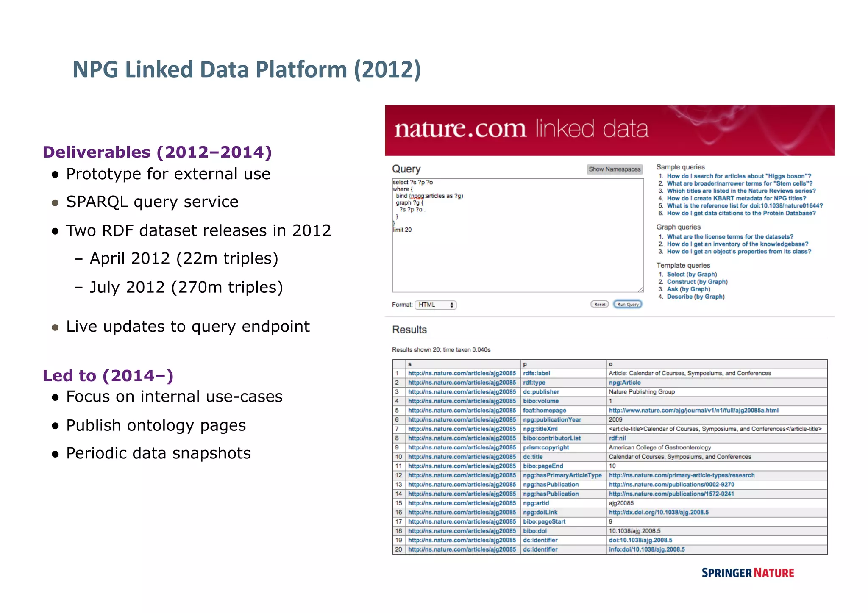Click the doi:10.1038/ajg.2008.5 identifier link
868x613 pixels.
640,540
